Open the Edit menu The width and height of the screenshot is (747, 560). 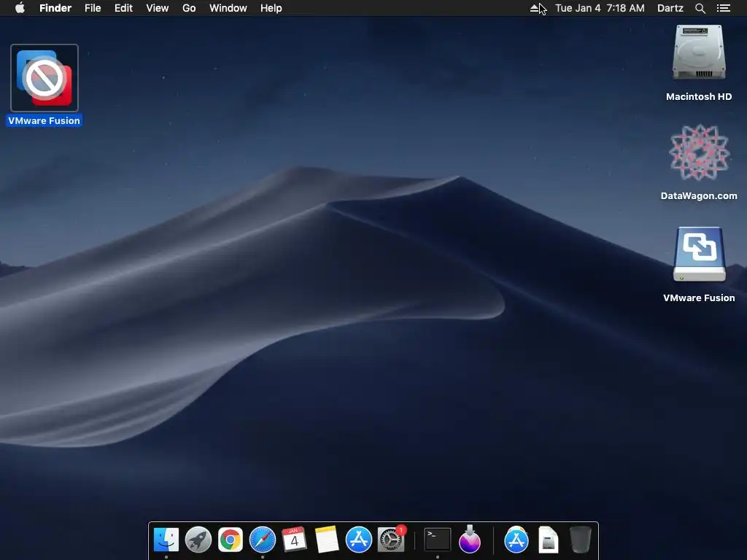(x=123, y=8)
